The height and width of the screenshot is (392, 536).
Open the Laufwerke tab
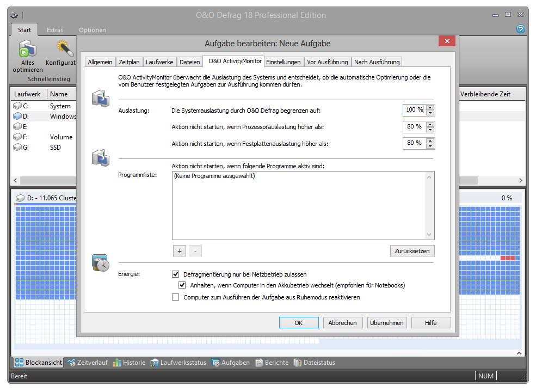159,62
